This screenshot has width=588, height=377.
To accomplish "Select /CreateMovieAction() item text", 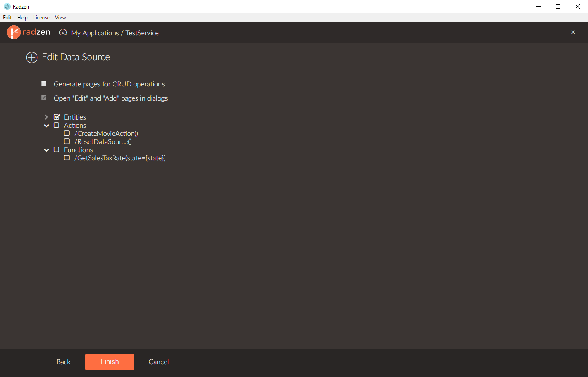I will point(106,133).
